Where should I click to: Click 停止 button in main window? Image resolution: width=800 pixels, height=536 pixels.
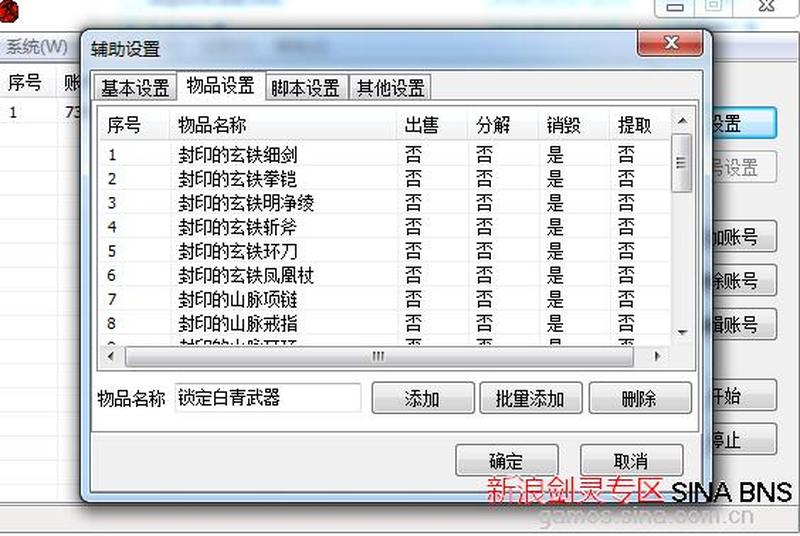point(744,439)
